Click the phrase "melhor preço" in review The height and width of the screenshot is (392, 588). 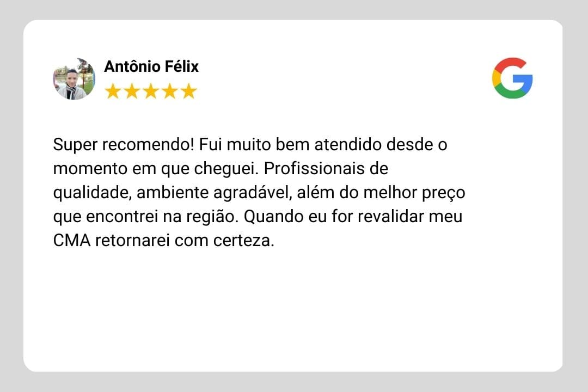point(414,193)
